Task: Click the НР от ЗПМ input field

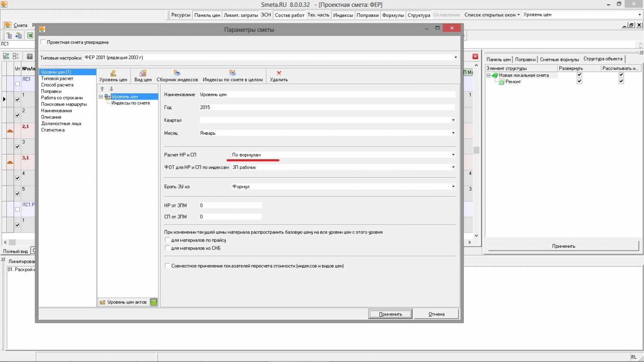Action: 231,205
